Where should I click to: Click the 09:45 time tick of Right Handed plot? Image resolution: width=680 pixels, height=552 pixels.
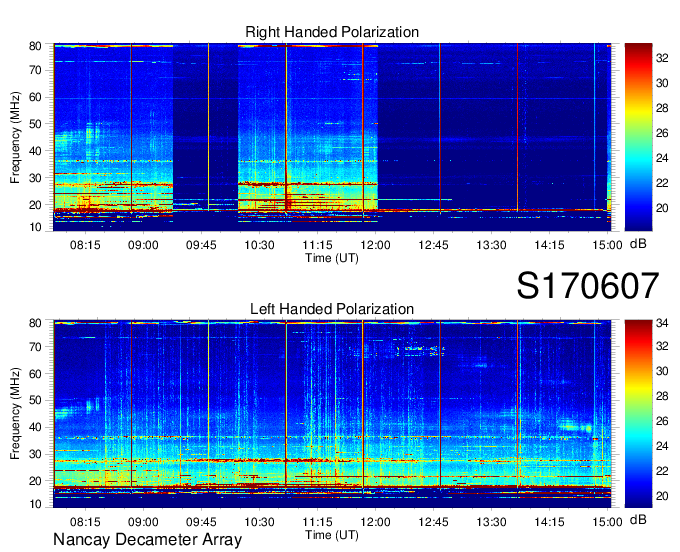coord(201,245)
